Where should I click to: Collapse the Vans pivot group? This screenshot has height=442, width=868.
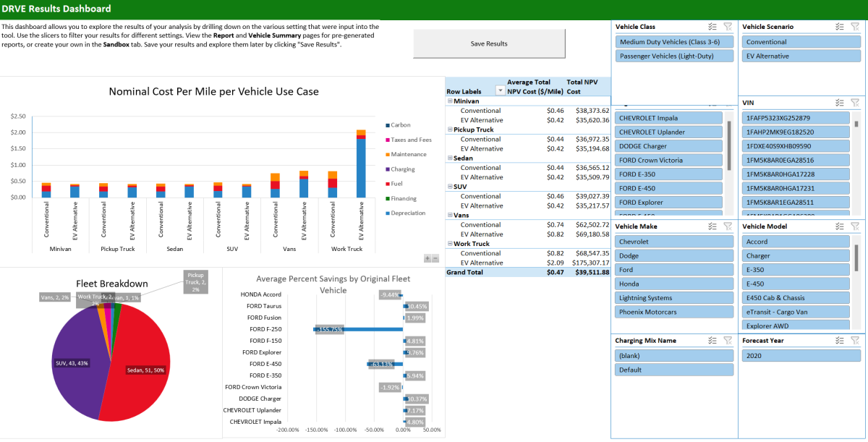click(449, 215)
